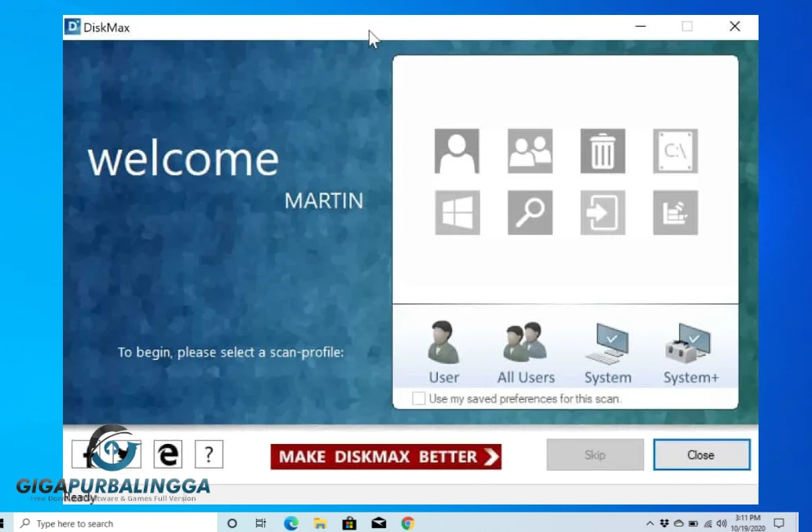This screenshot has height=532, width=812.
Task: Open Cortana circle on the taskbar
Action: [x=232, y=523]
